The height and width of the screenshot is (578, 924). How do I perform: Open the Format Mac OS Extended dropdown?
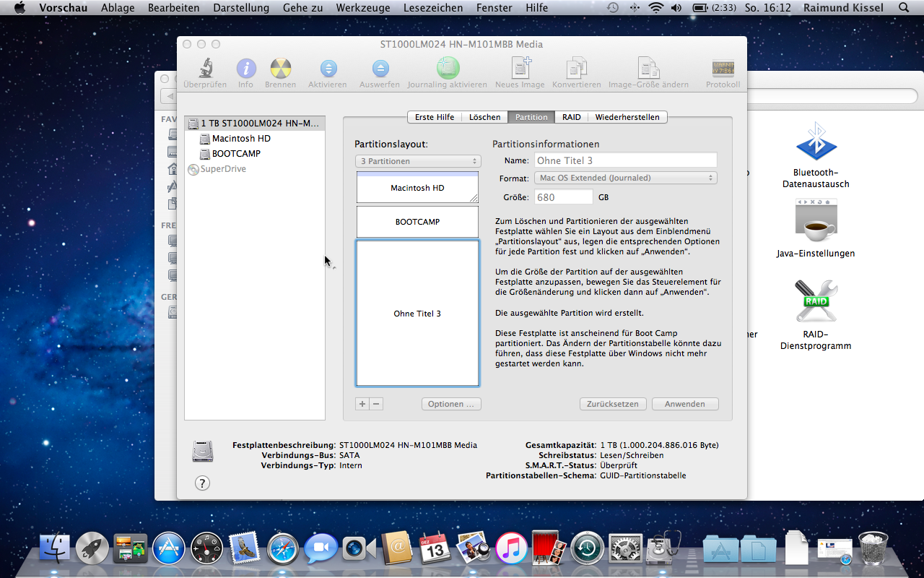coord(625,178)
